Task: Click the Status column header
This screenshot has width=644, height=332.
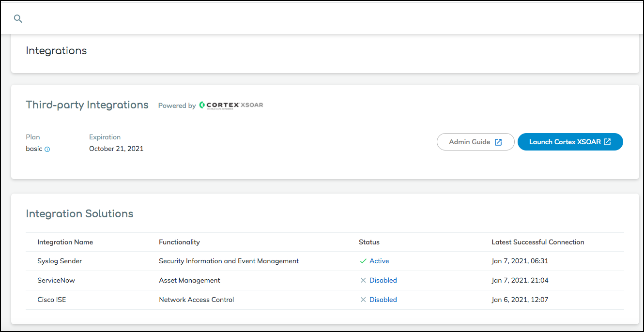Action: point(369,242)
